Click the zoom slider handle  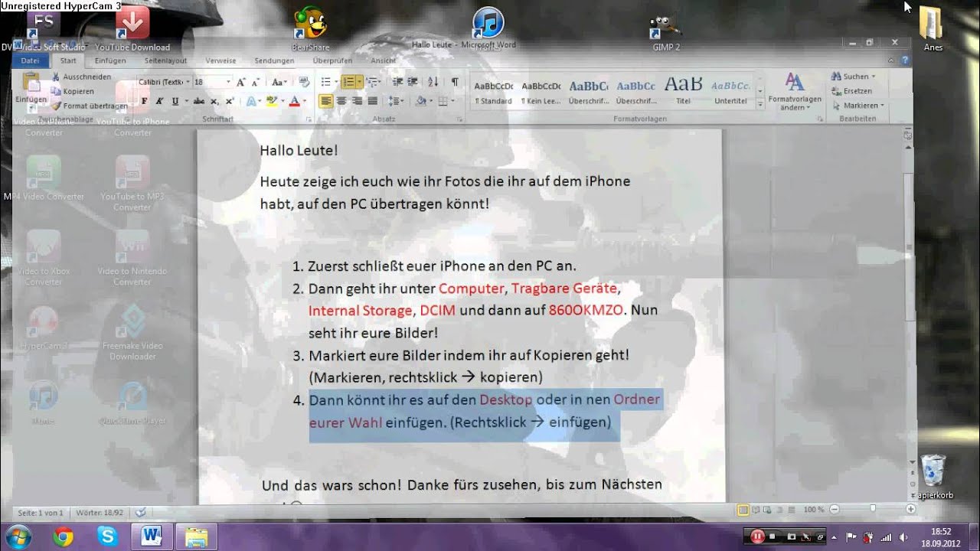(x=873, y=509)
